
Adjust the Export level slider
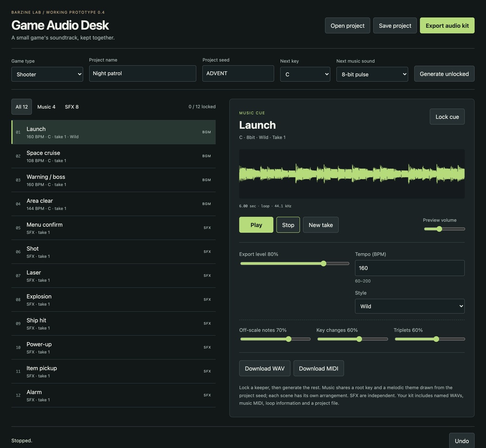click(x=295, y=264)
